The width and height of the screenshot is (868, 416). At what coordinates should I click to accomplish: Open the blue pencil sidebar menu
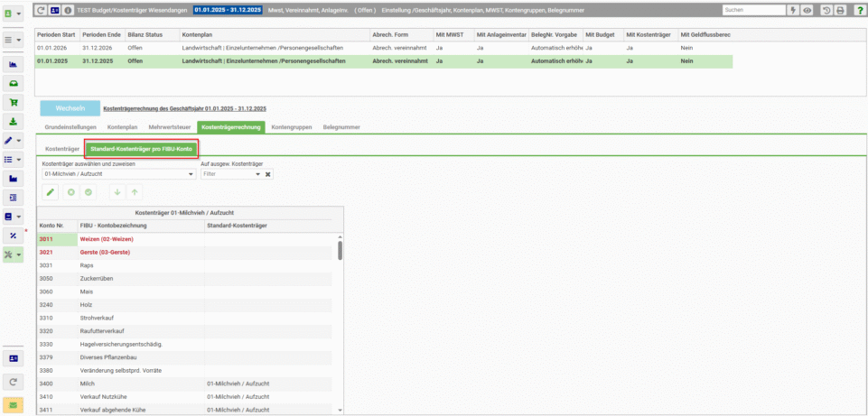(x=14, y=141)
